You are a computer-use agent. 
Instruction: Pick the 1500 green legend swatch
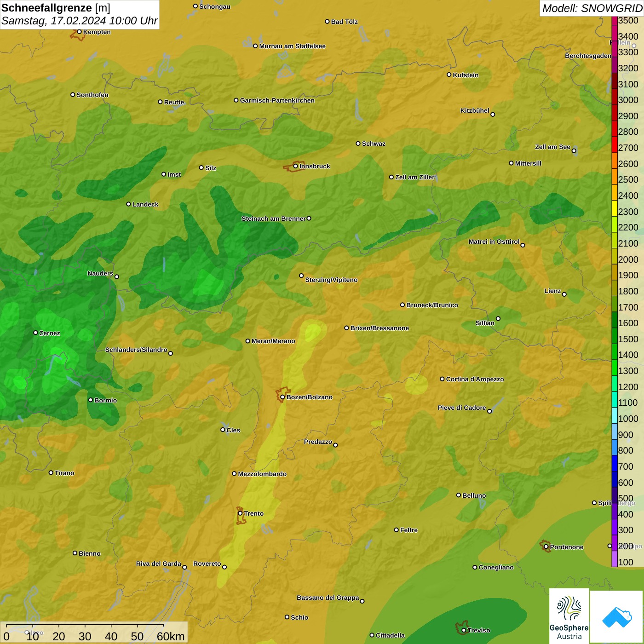pos(615,339)
